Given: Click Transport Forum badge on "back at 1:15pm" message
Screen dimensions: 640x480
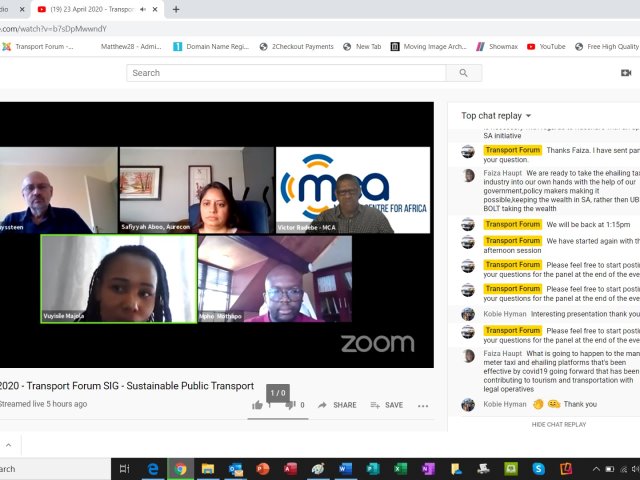Looking at the screenshot, I should pos(513,224).
